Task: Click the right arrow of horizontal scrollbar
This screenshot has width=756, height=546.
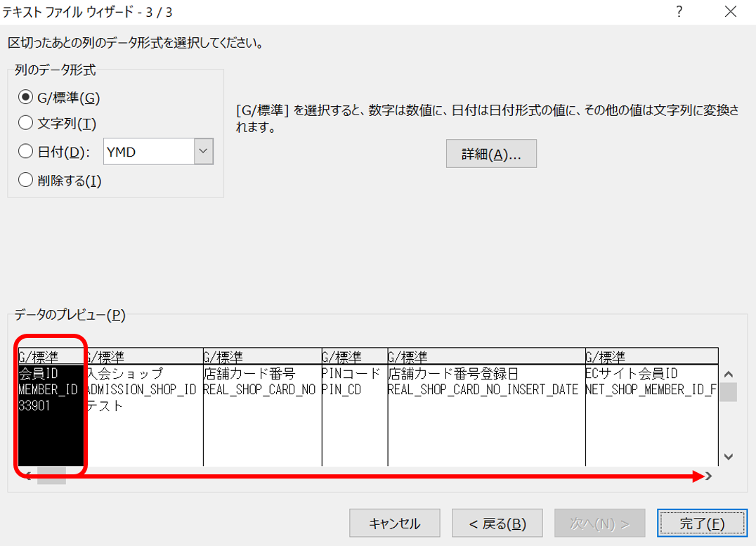Action: pyautogui.click(x=710, y=476)
